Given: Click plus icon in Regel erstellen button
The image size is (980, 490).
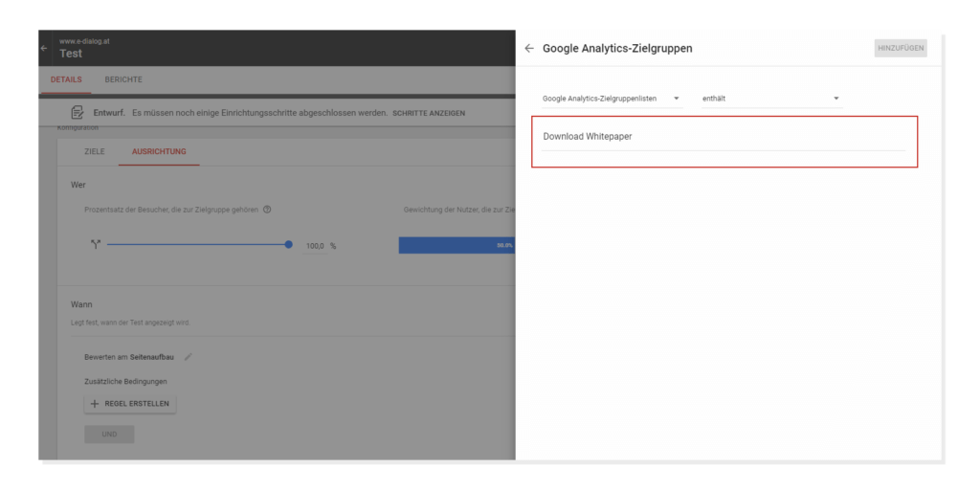Looking at the screenshot, I should click(x=95, y=404).
